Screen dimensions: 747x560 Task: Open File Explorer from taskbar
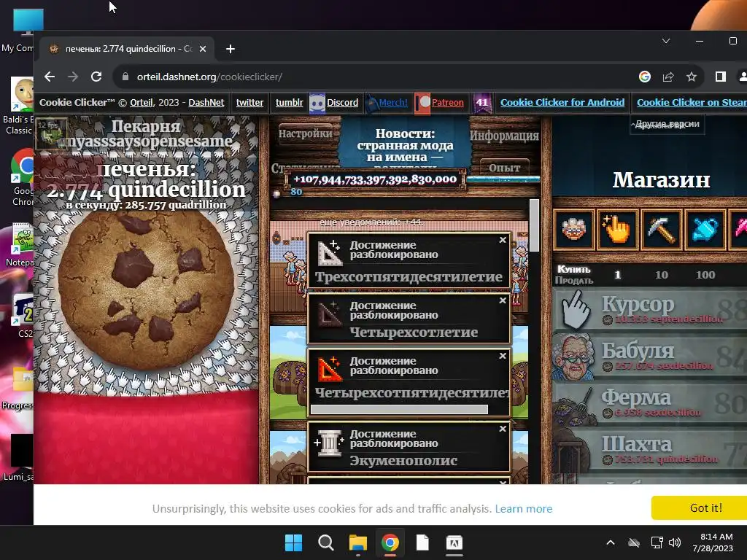pos(357,542)
